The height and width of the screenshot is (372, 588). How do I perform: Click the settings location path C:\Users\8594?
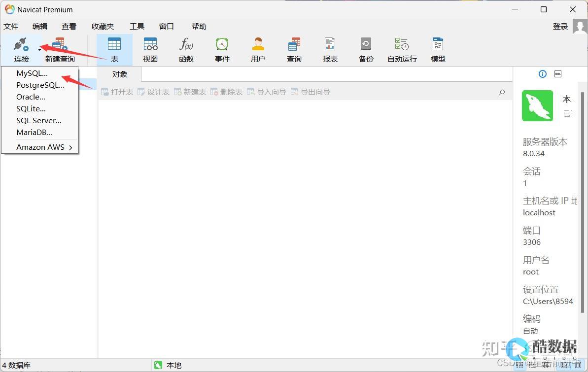(x=548, y=301)
